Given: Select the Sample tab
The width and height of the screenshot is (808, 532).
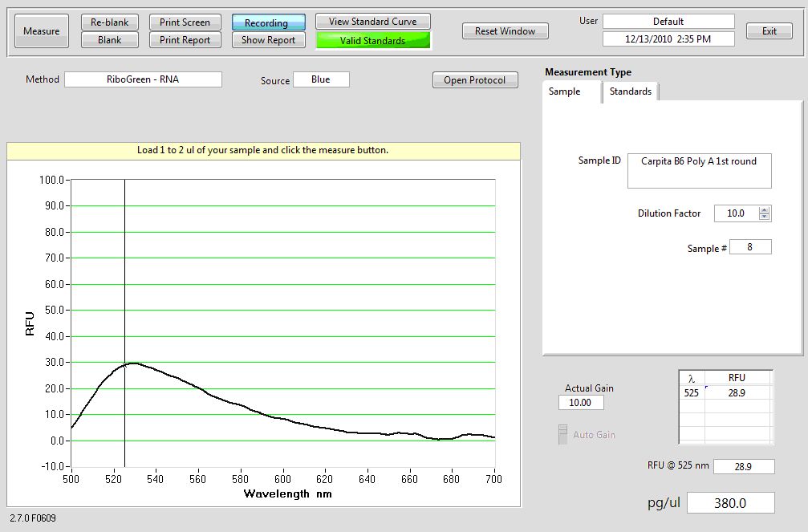Looking at the screenshot, I should [565, 91].
